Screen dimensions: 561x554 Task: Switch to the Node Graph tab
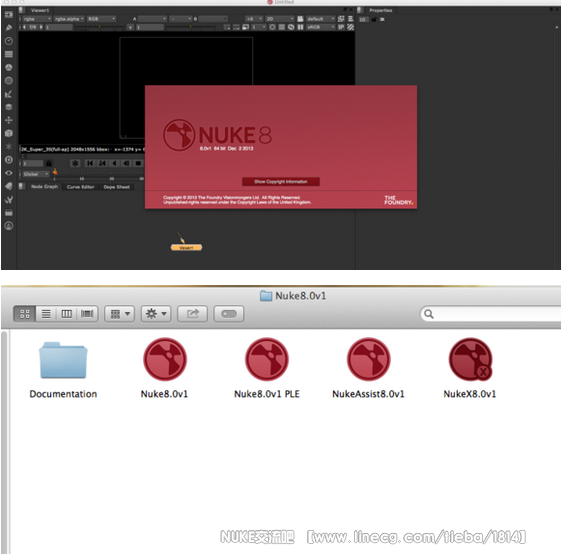coord(44,187)
